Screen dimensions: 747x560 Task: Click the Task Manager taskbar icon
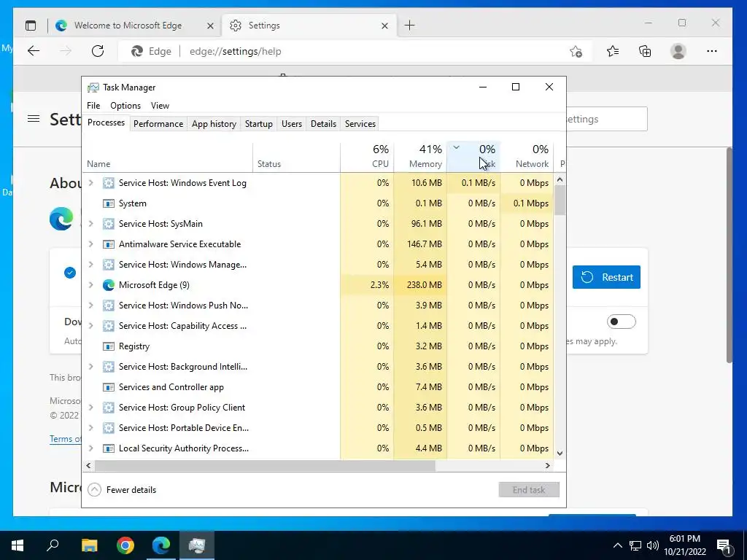click(x=197, y=545)
